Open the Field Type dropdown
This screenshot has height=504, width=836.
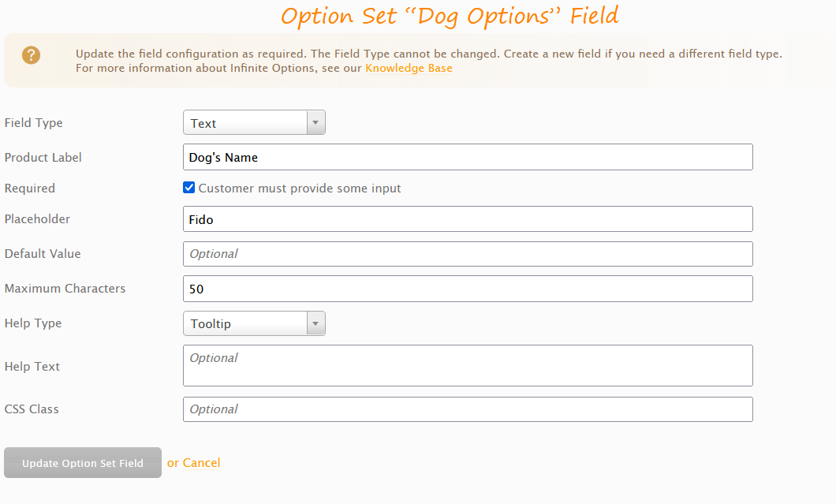pos(254,123)
